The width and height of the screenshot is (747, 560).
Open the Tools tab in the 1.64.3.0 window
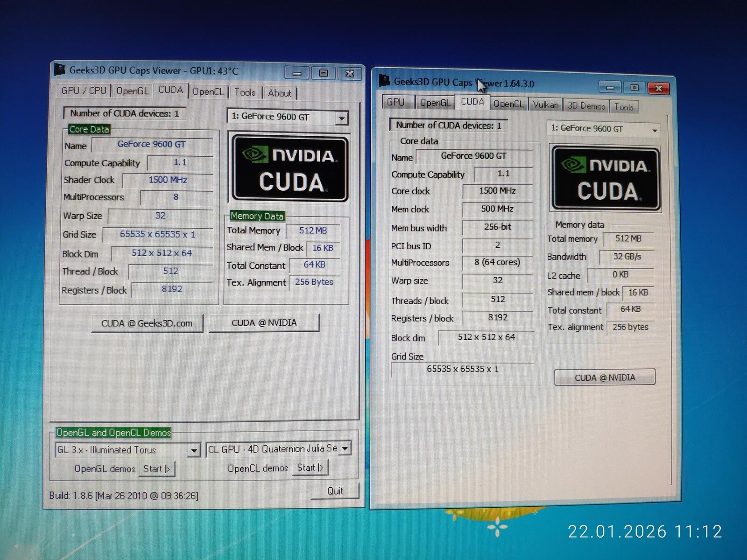pyautogui.click(x=624, y=107)
